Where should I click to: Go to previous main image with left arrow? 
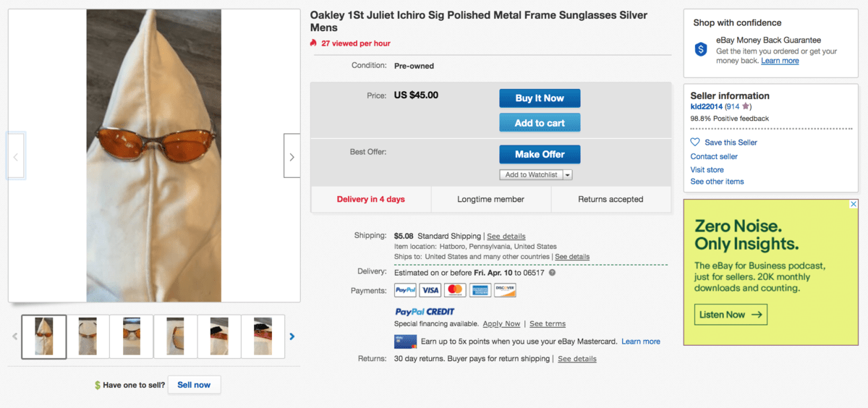click(x=16, y=156)
